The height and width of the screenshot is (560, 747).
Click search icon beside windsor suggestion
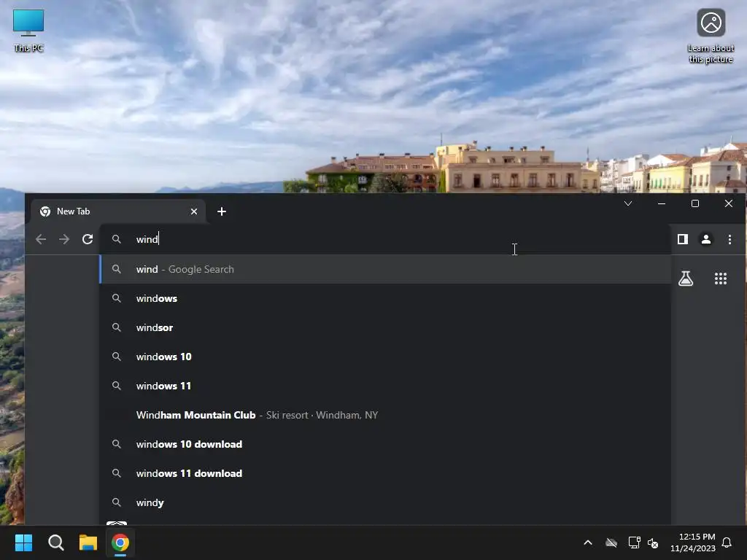coord(116,327)
